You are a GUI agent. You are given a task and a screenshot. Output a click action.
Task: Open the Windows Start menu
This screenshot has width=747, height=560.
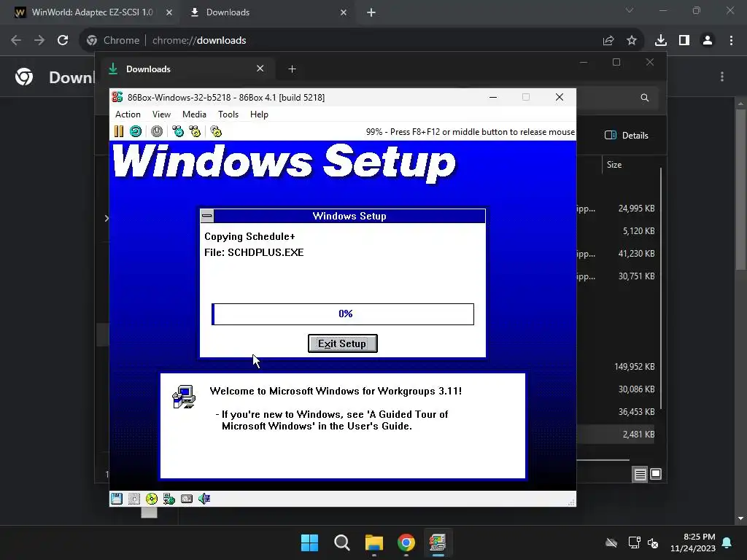tap(309, 542)
